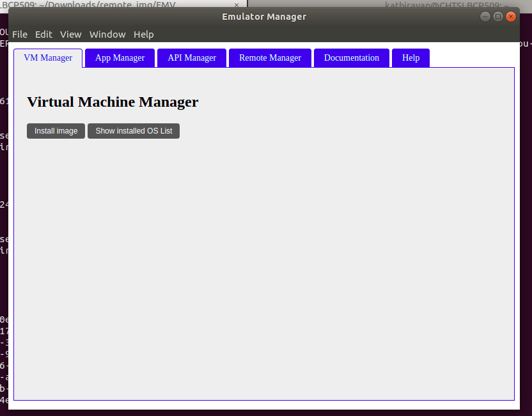
Task: Open the Help menu in menu bar
Action: pyautogui.click(x=144, y=35)
